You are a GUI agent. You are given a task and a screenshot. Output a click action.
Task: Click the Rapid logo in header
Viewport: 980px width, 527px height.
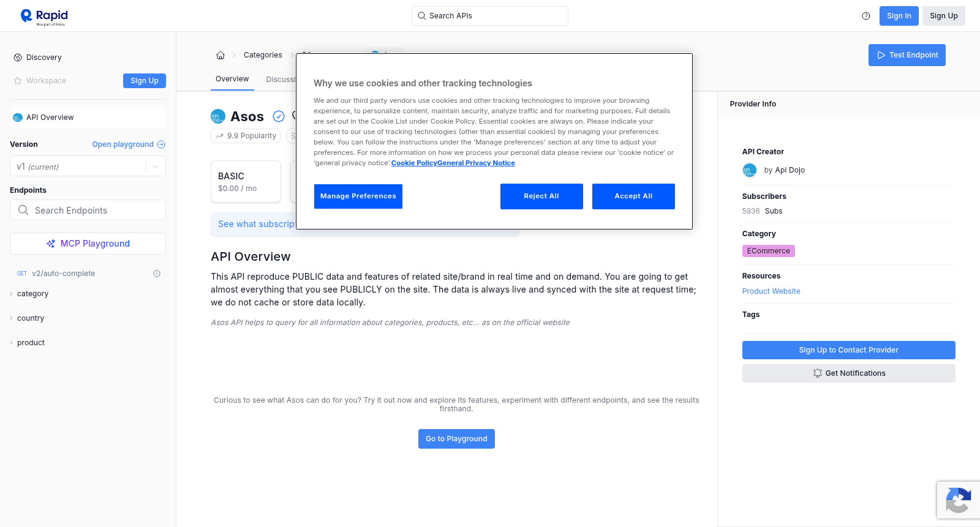(x=44, y=17)
